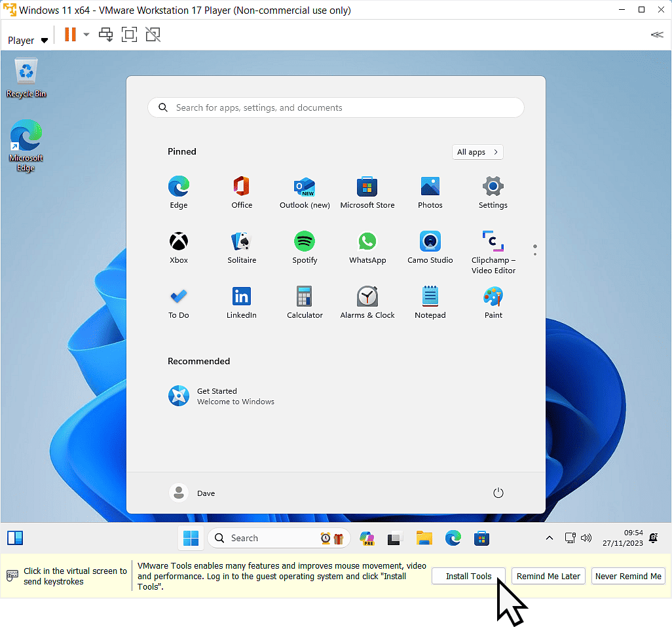Send Ctrl+Alt+Del to the guest OS

point(105,34)
